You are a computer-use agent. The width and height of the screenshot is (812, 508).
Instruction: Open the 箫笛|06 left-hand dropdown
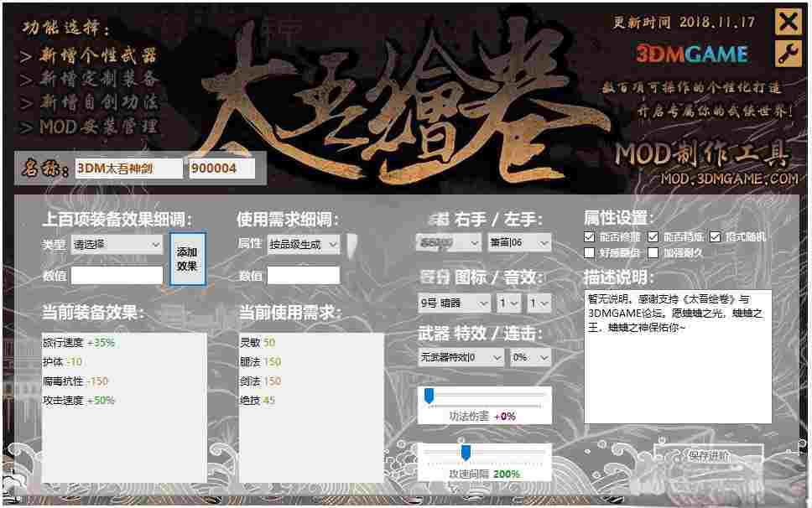click(x=519, y=242)
